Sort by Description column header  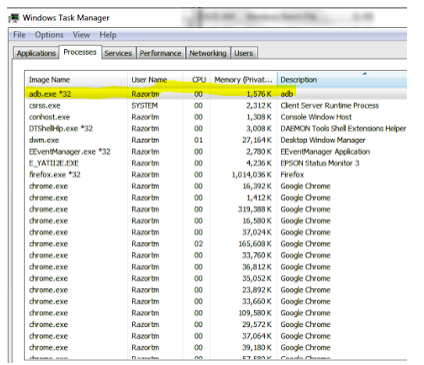[x=342, y=80]
